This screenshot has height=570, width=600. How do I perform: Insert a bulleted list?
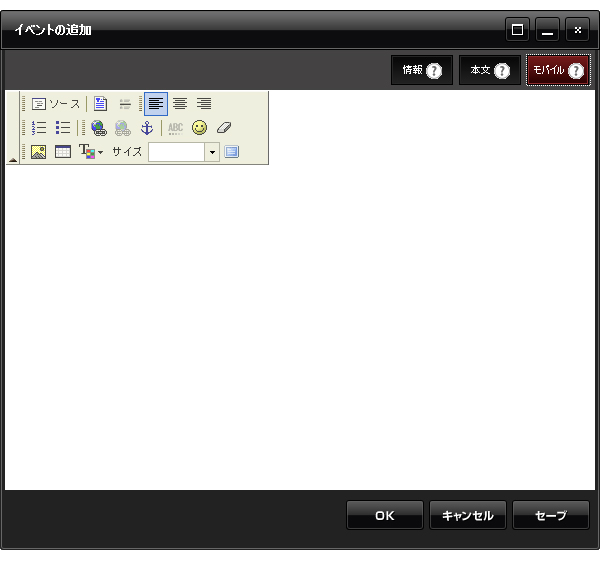point(63,128)
